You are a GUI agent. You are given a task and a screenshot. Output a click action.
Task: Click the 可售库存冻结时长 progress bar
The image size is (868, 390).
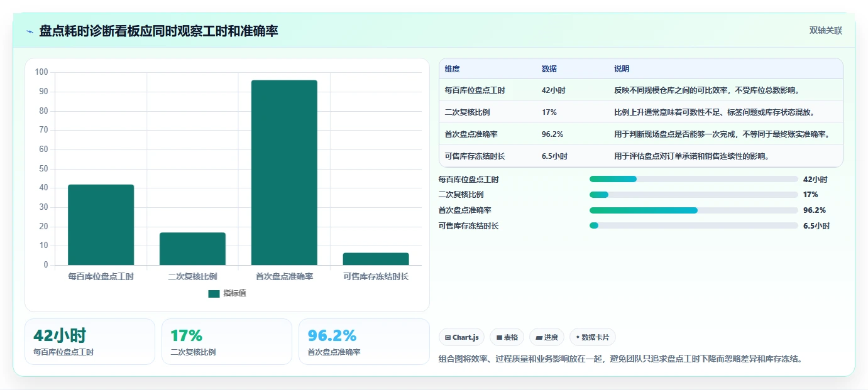click(694, 225)
